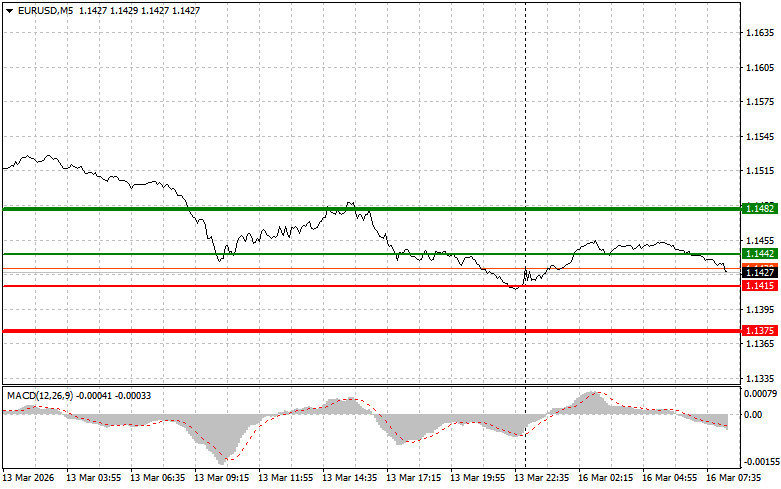Screen dimensions: 781x489
Task: Click the 1.1635 price scale value
Action: (x=760, y=33)
